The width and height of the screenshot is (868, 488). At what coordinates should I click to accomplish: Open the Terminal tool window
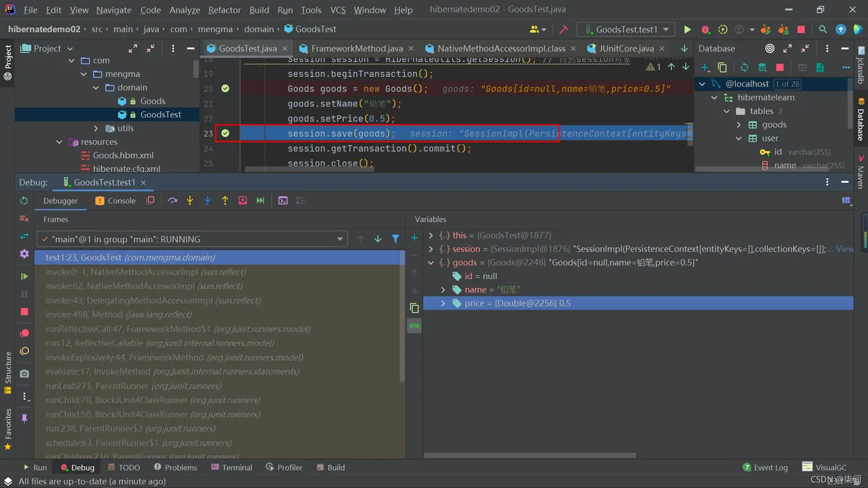232,468
